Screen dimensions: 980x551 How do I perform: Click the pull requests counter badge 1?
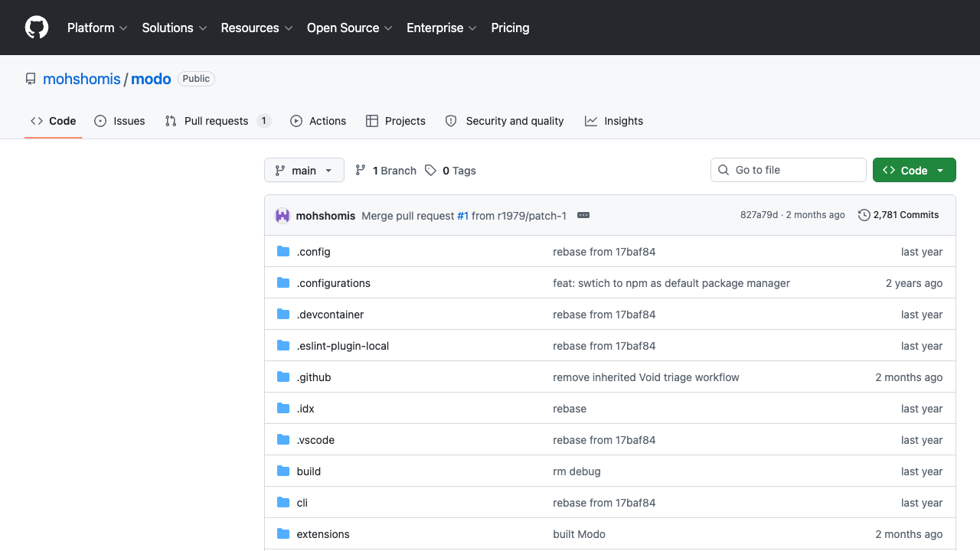263,121
